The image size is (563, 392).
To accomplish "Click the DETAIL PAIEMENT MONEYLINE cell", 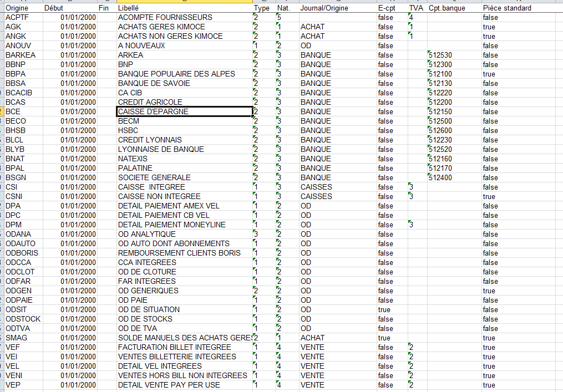I will 171,225.
